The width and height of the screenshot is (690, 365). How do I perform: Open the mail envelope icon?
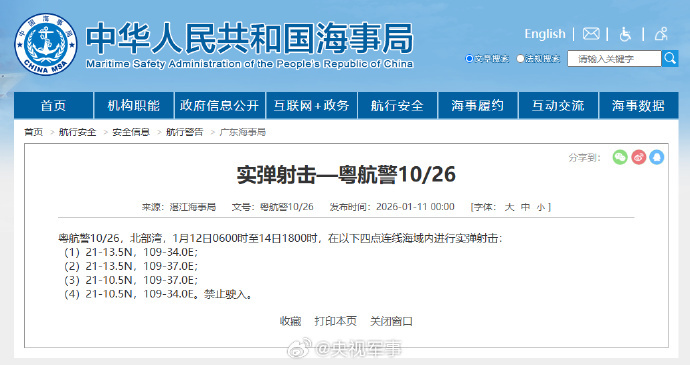point(591,33)
